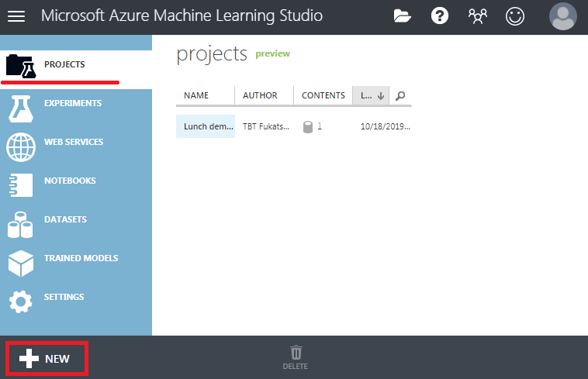The image size is (588, 379).
Task: Click the Projects folder-flask icon
Action: 21,67
